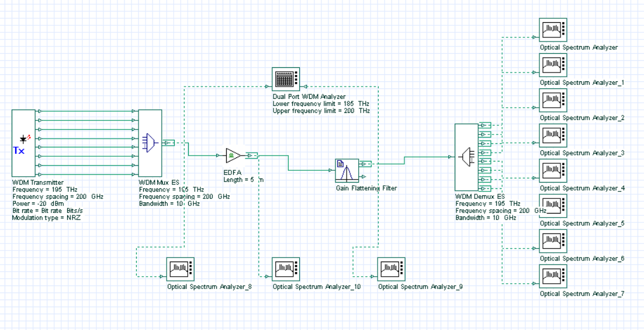Select Optical Spectrum Analyzer_10 icon
Screen dimensions: 644x330
point(286,269)
